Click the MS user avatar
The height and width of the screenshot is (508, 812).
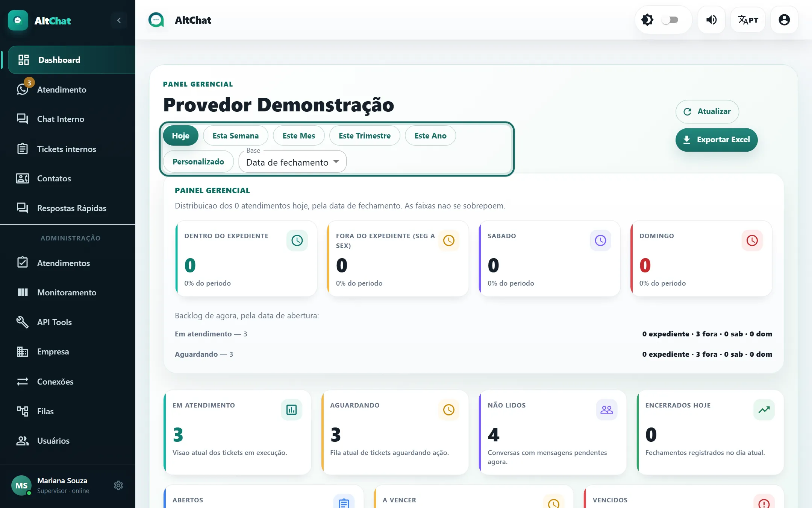pos(21,485)
